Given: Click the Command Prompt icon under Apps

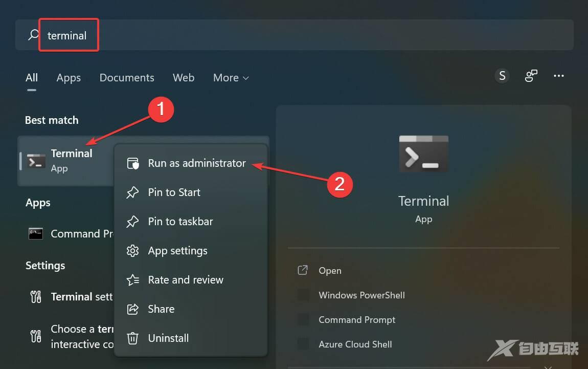Looking at the screenshot, I should point(36,234).
